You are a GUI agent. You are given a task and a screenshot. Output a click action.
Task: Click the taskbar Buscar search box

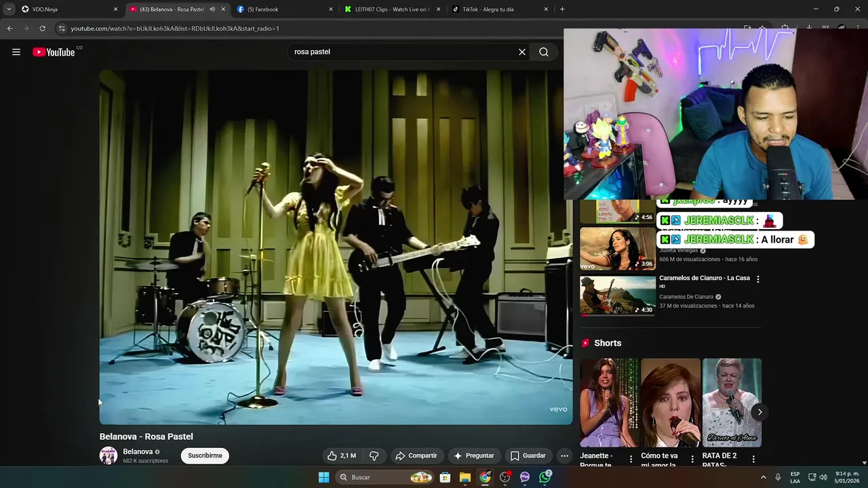tap(385, 477)
